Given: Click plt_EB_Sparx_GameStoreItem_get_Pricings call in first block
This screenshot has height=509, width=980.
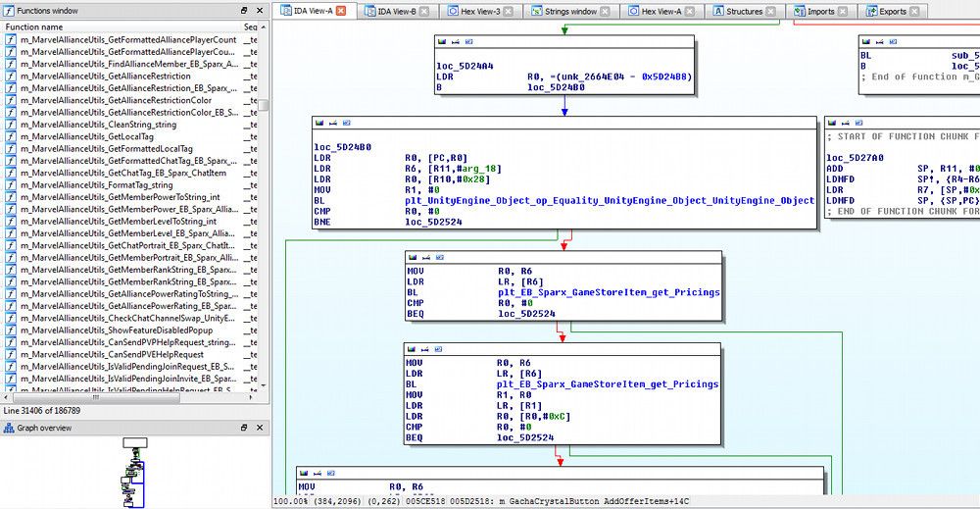Looking at the screenshot, I should (609, 292).
